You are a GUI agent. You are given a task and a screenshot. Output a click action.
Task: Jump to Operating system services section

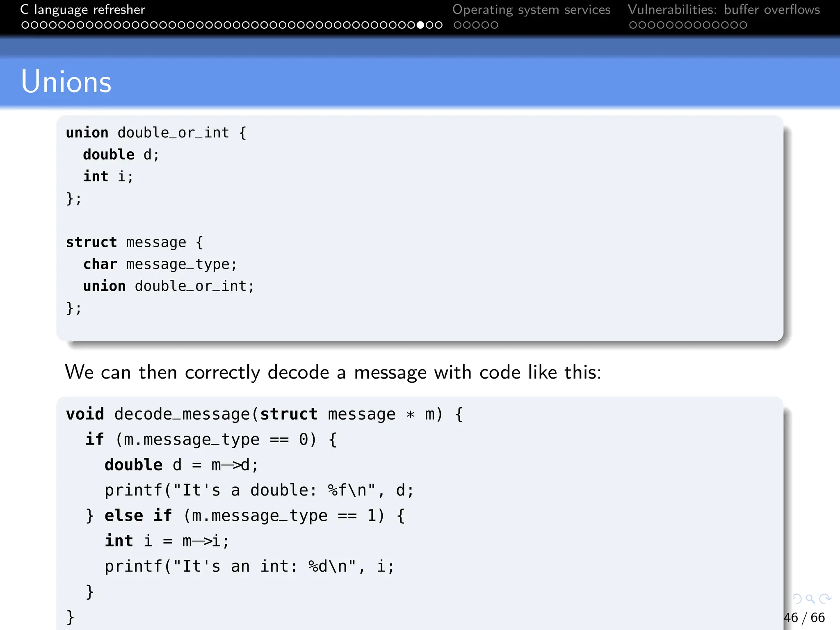[x=531, y=9]
